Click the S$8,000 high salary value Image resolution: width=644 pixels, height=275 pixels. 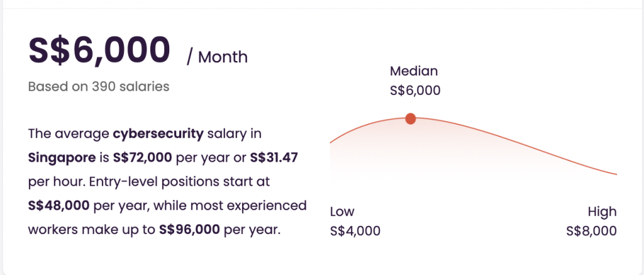[591, 230]
